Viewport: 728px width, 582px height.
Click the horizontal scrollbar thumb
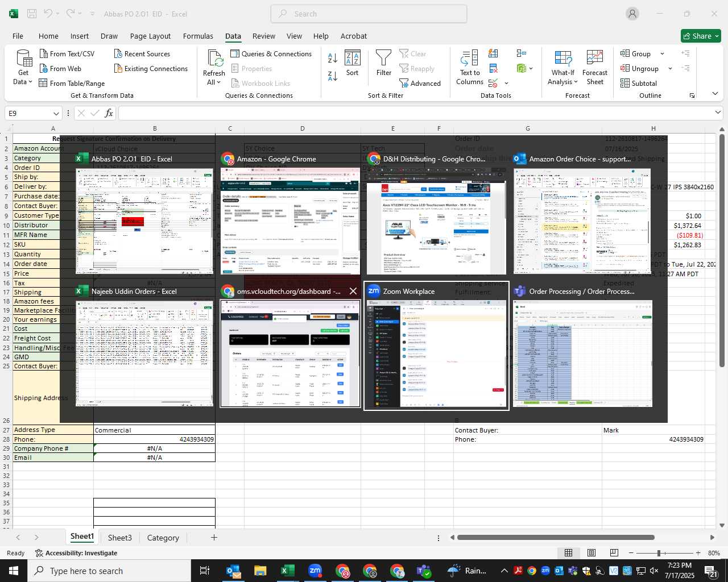click(x=556, y=537)
